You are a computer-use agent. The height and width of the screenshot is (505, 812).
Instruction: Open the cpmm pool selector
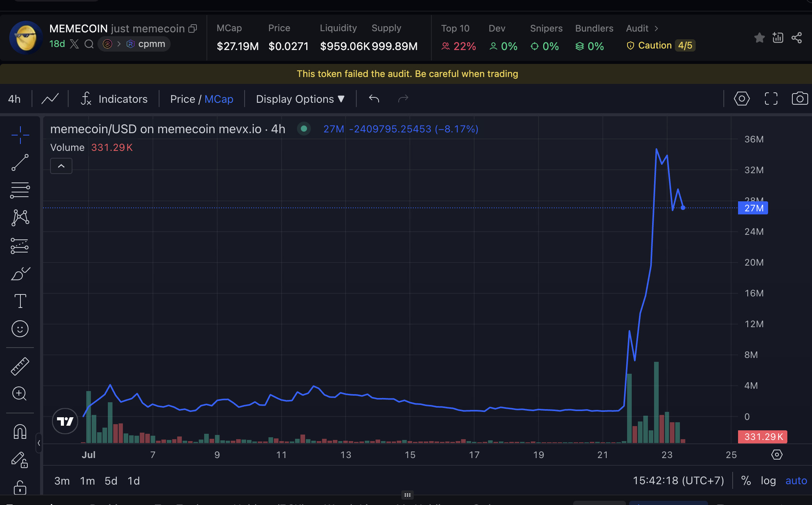pos(134,44)
